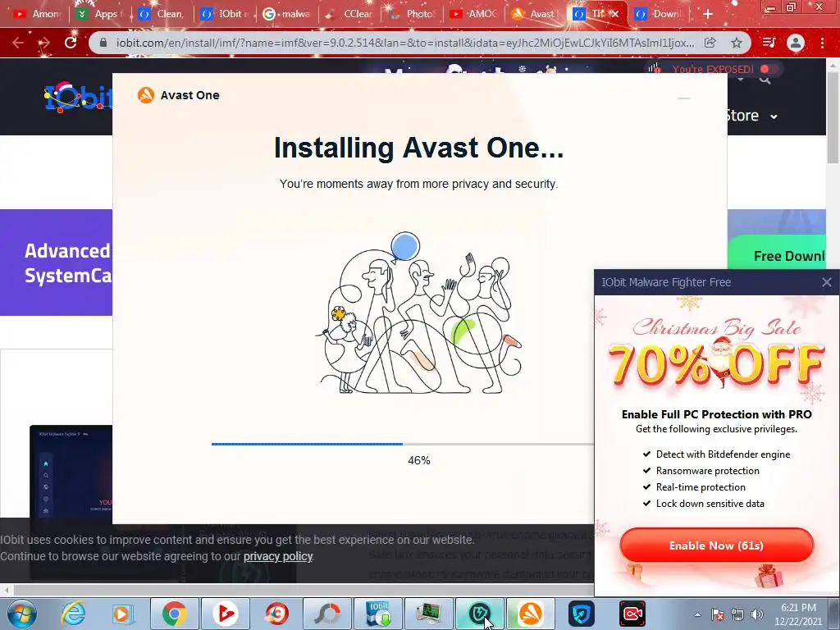Click the Action Center flag icon
This screenshot has height=630, width=840.
[x=717, y=614]
